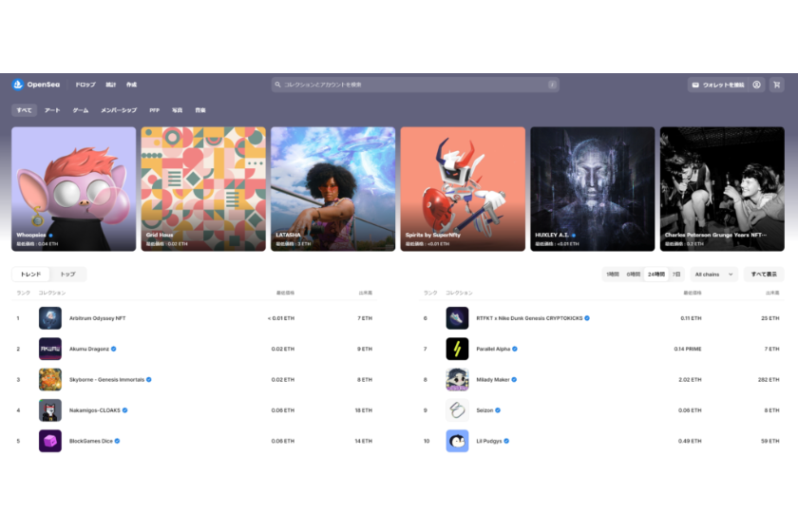The width and height of the screenshot is (798, 532).
Task: Click the BlockGames Dice cube icon
Action: 49,441
